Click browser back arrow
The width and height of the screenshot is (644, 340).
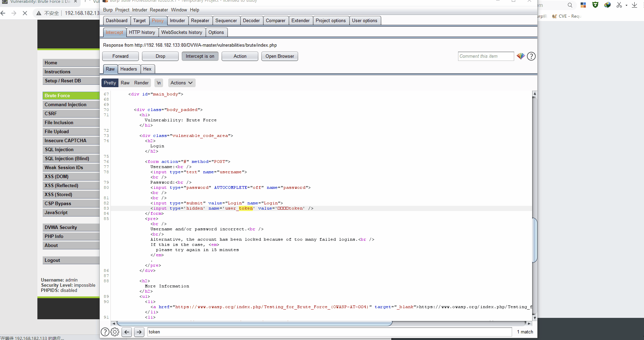(x=3, y=13)
